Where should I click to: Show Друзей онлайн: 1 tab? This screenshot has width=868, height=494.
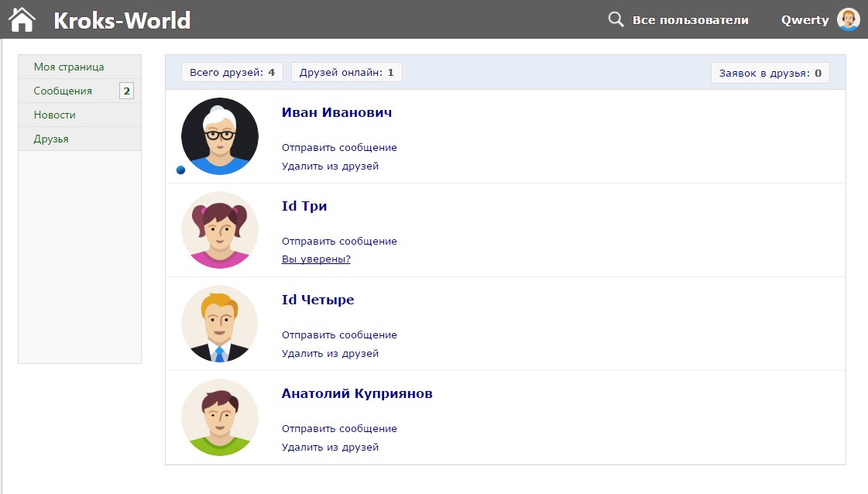click(347, 73)
